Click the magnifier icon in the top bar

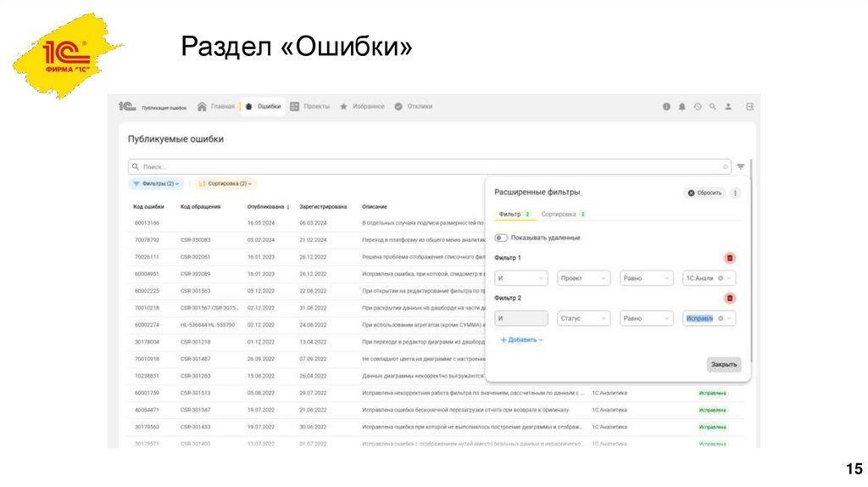coord(713,106)
